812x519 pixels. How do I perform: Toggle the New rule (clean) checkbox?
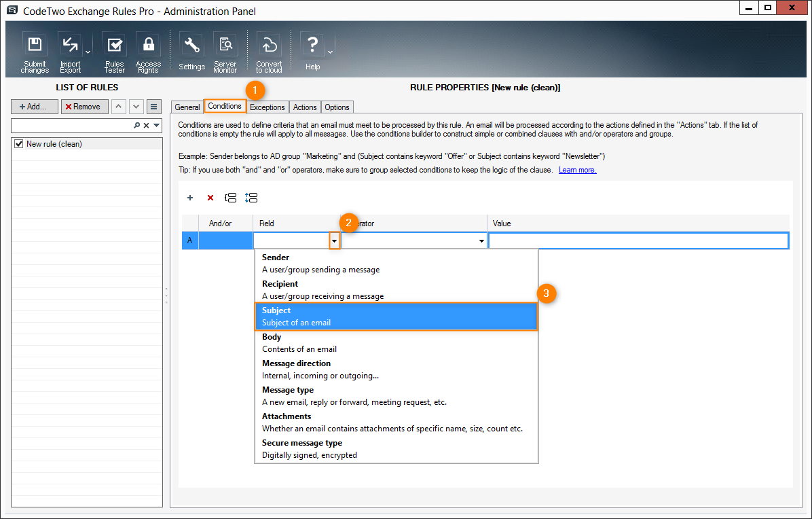point(19,144)
